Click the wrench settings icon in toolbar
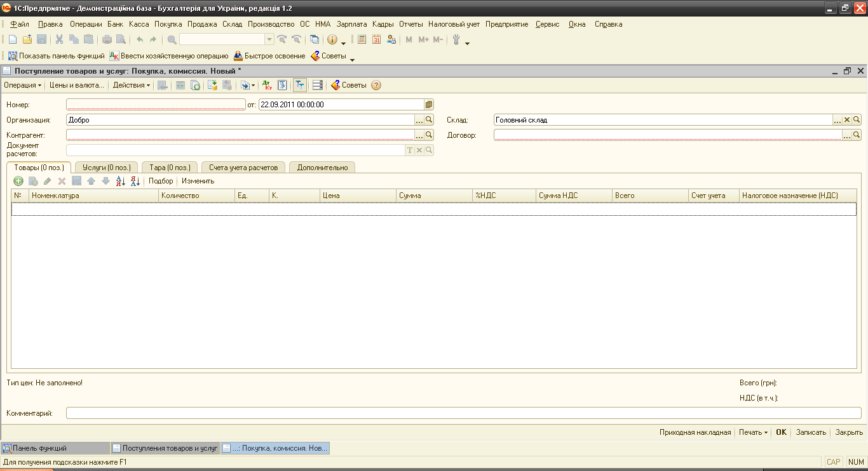Viewport: 868px width, 471px height. click(x=456, y=39)
